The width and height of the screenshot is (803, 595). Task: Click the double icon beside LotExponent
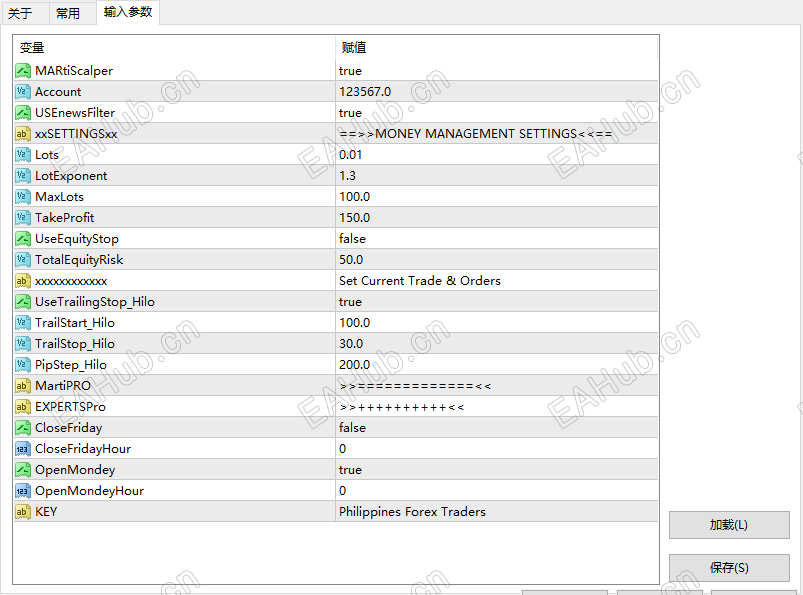tap(23, 176)
